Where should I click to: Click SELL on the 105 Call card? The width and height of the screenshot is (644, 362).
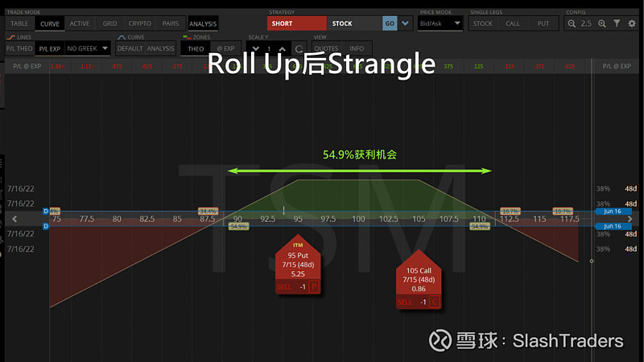405,302
